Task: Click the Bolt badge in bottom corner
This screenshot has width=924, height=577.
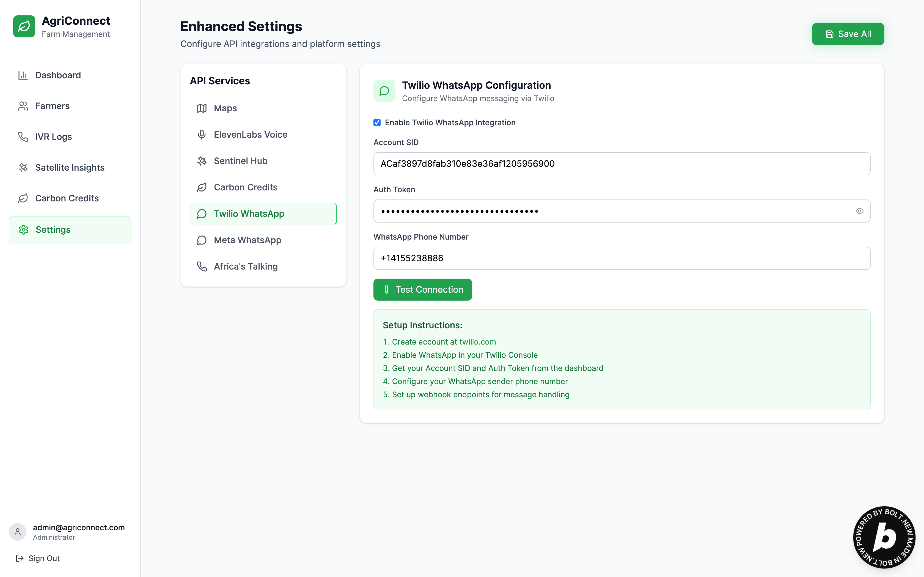Action: tap(884, 537)
